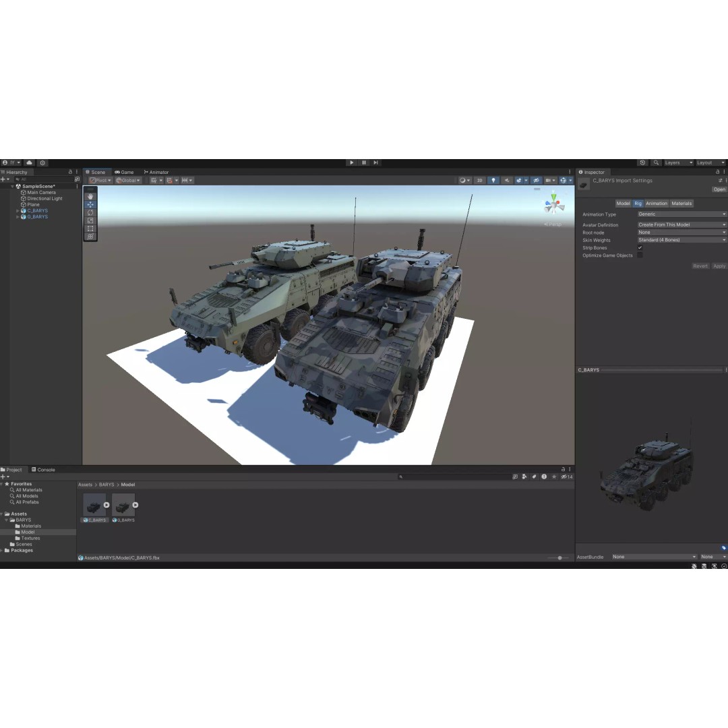The image size is (728, 728).
Task: Click the Pause button
Action: point(364,162)
